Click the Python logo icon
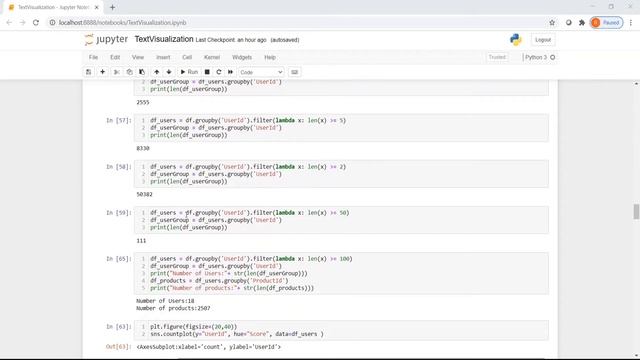 [516, 40]
